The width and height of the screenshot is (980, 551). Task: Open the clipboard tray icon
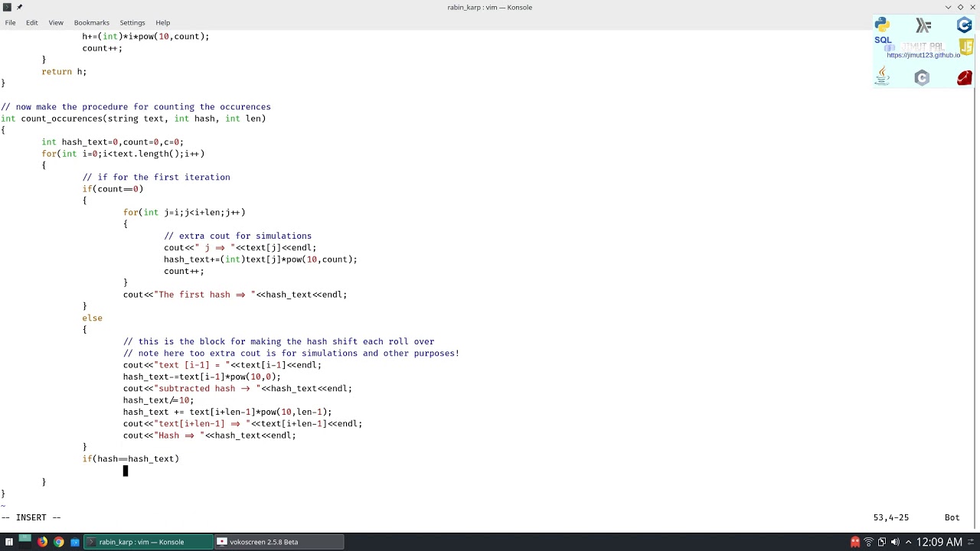click(881, 542)
